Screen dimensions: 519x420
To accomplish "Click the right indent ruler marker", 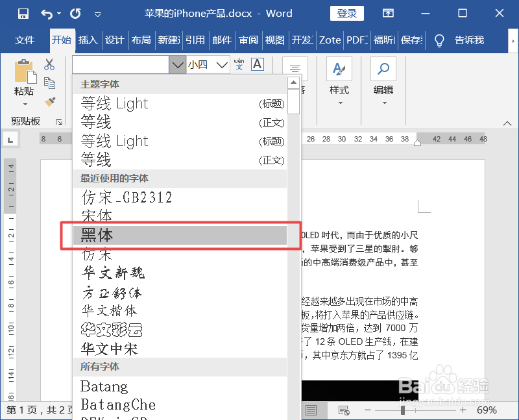I will [x=417, y=143].
